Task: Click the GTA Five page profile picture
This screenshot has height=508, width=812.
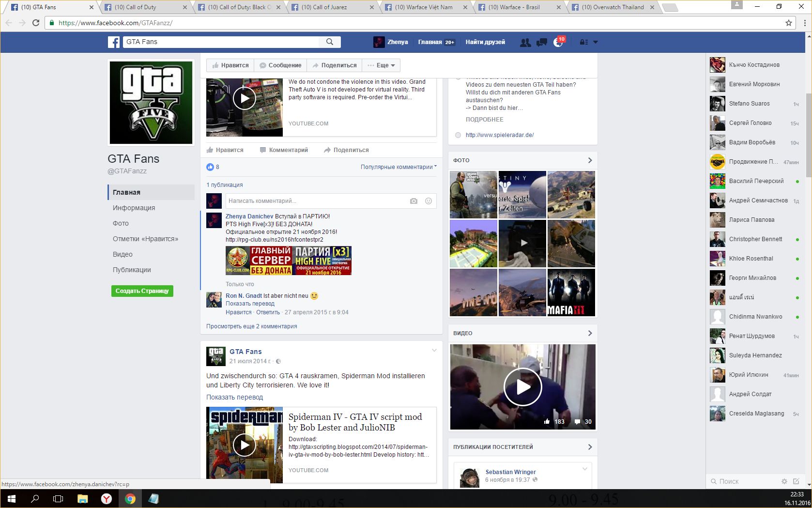Action: (151, 102)
